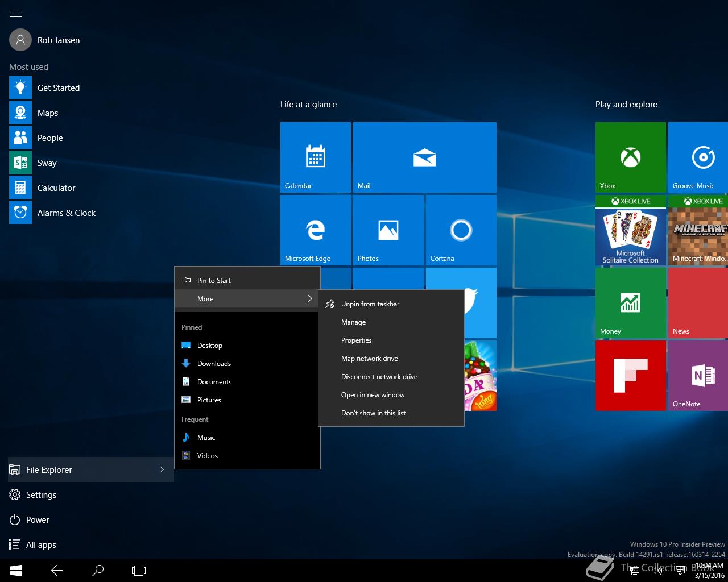The width and height of the screenshot is (728, 582).
Task: Select Open in new window
Action: (391, 395)
